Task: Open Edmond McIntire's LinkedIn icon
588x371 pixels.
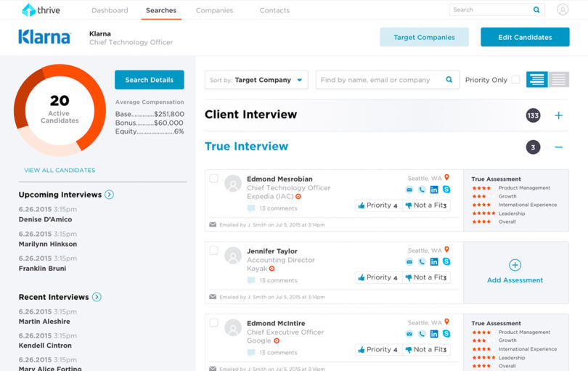Action: pyautogui.click(x=434, y=334)
